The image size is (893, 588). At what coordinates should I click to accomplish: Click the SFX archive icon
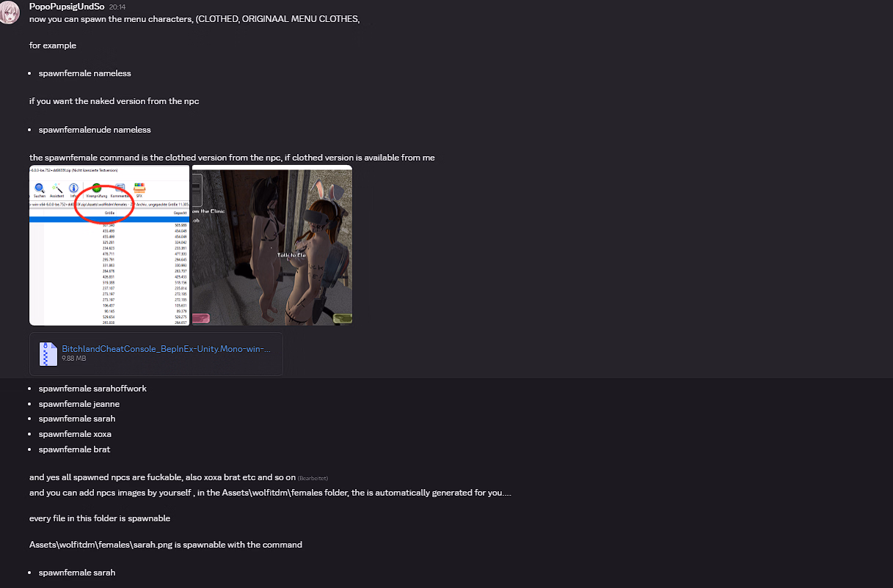139,190
